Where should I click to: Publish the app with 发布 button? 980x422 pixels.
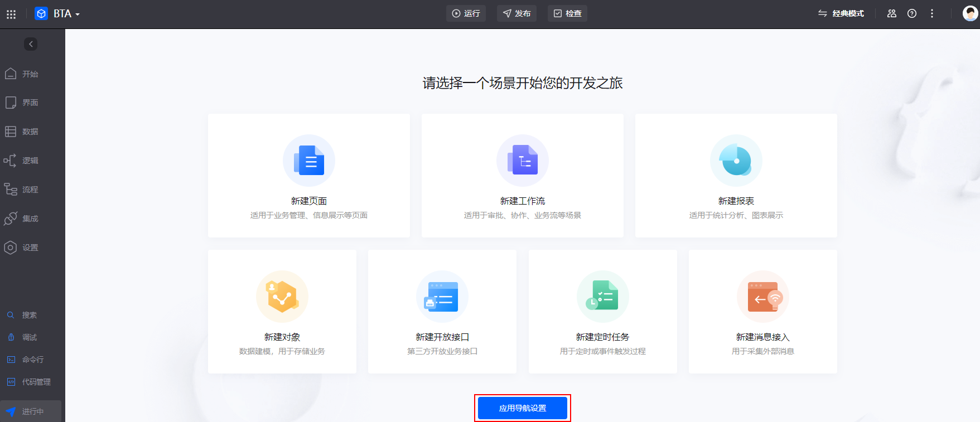coord(516,13)
